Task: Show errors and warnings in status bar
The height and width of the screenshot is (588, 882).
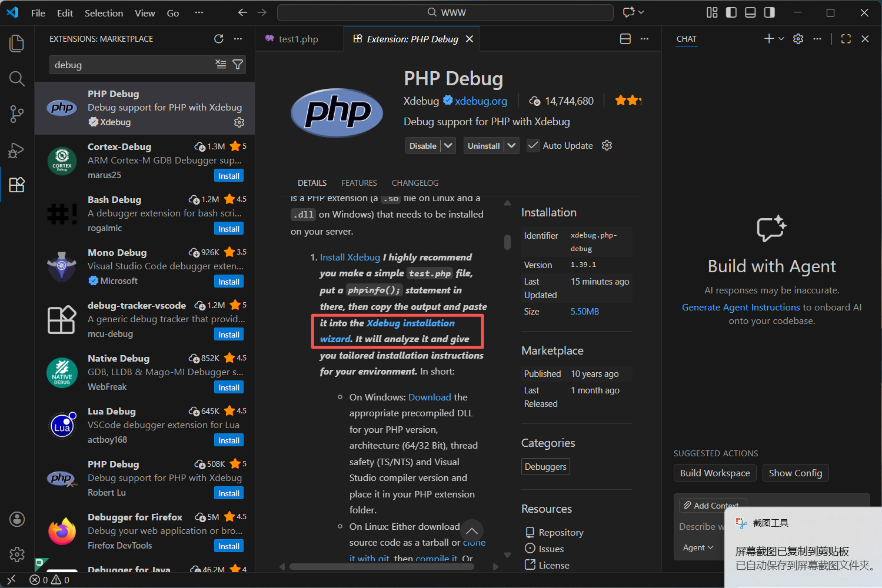Action: click(x=49, y=580)
